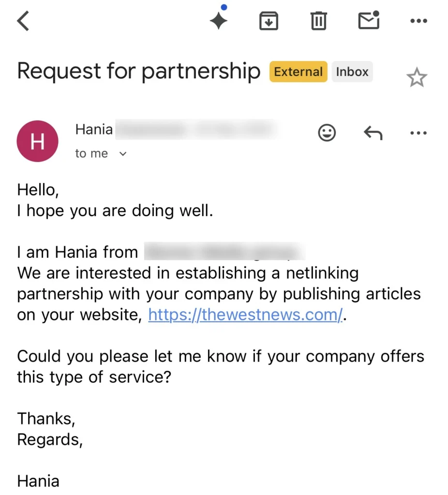Tap the yellow External label
The width and height of the screenshot is (448, 495).
pos(298,72)
